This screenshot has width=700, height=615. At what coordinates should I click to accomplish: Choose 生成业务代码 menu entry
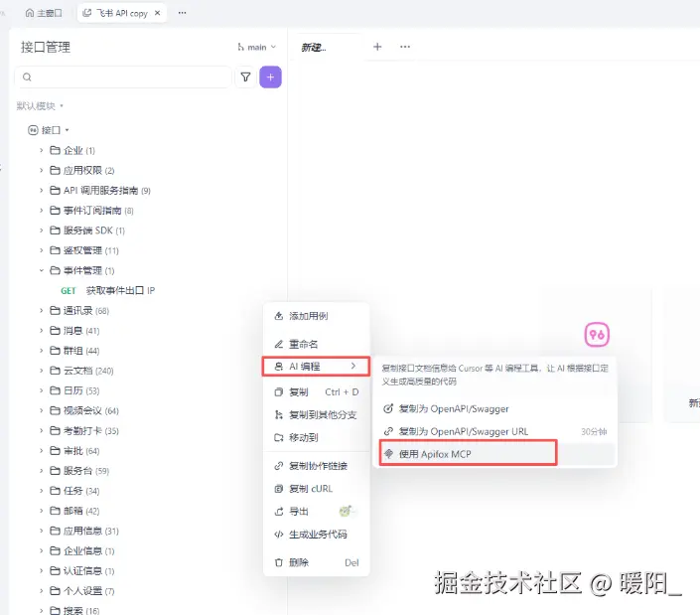[316, 535]
